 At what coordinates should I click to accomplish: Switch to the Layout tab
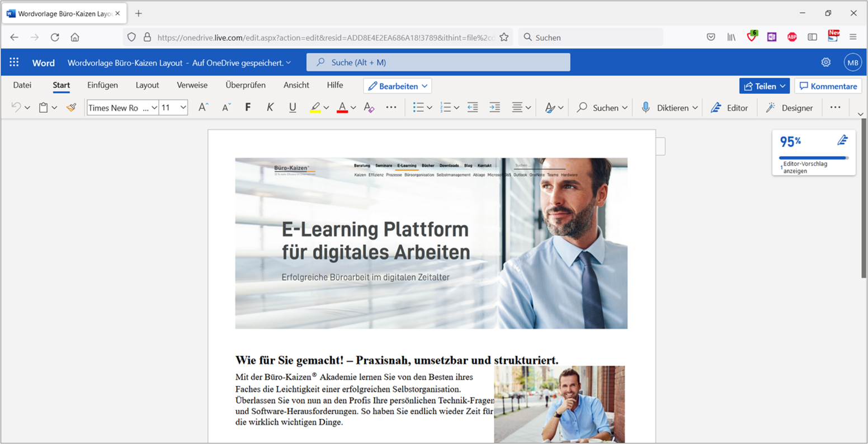tap(147, 85)
